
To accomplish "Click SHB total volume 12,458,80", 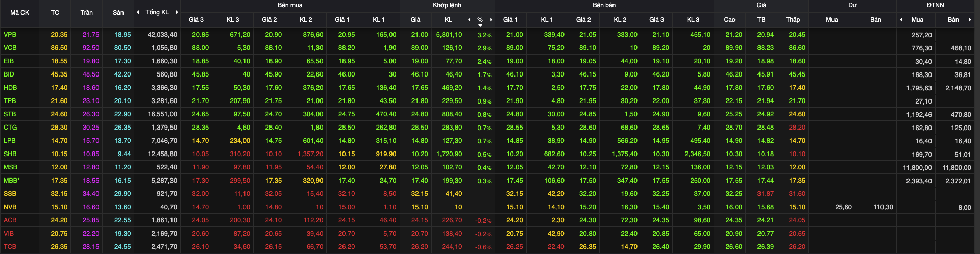I will pyautogui.click(x=162, y=154).
